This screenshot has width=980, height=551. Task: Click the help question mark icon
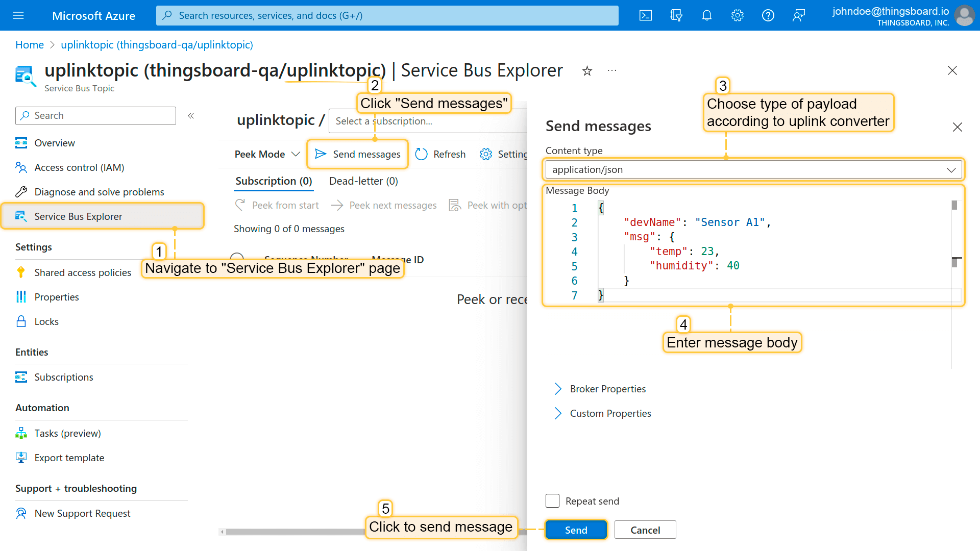click(768, 15)
